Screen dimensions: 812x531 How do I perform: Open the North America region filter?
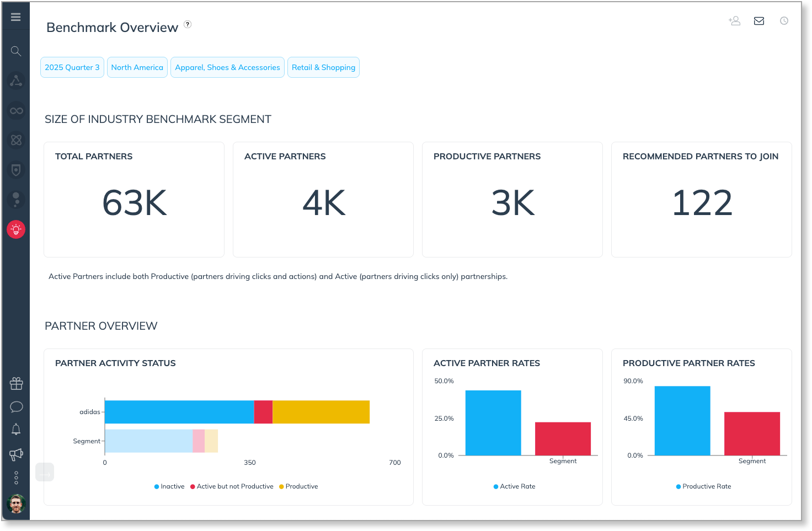pos(137,67)
